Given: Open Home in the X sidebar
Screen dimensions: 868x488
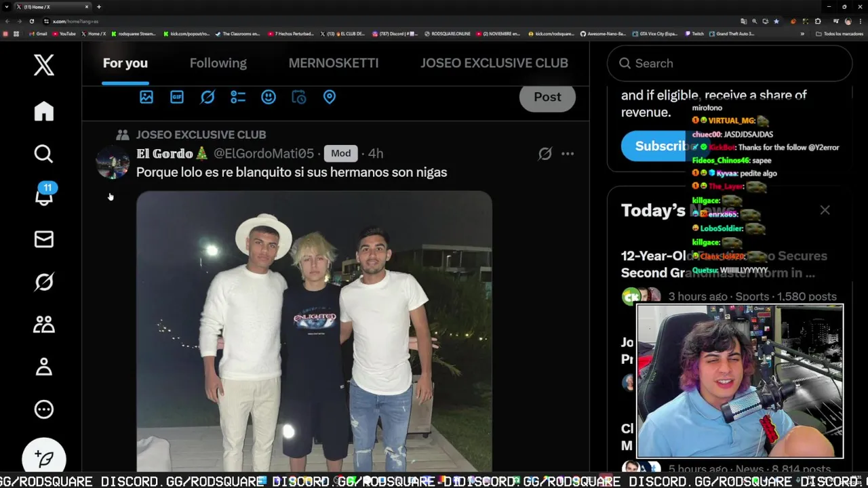Looking at the screenshot, I should pos(44,111).
